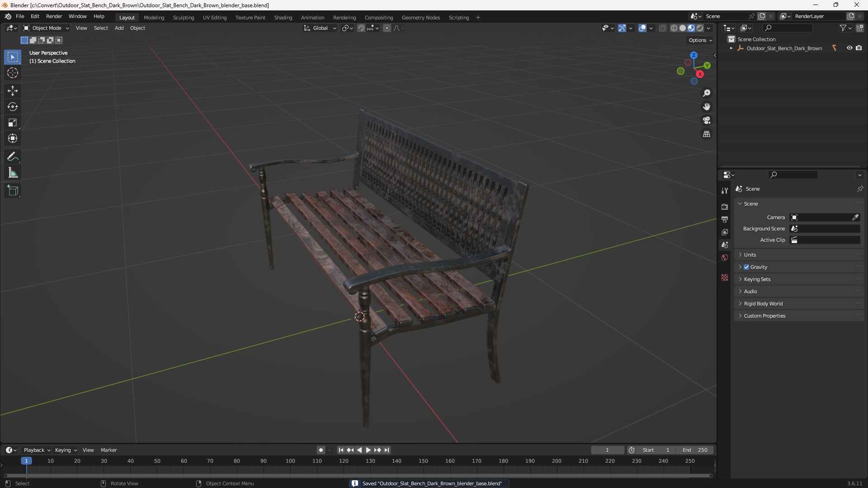Play the animation forward
868x488 pixels.
pos(368,450)
